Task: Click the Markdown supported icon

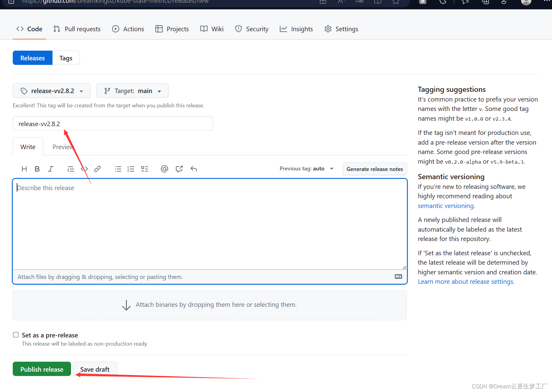Action: tap(398, 276)
